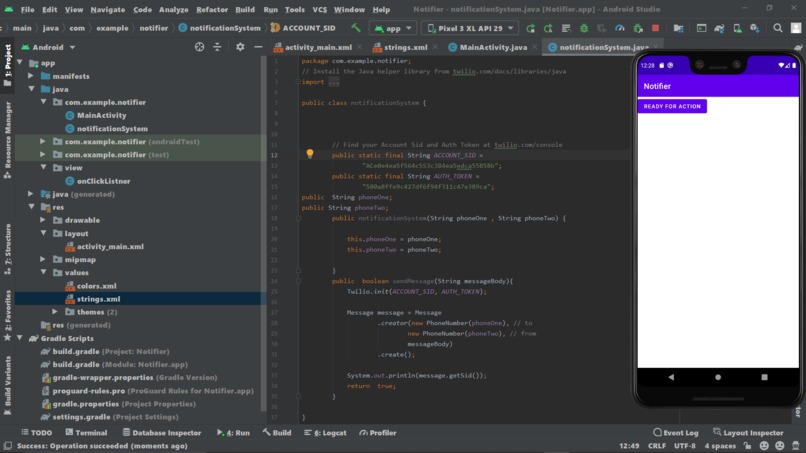This screenshot has height=453, width=806.
Task: Click the sad face feedback icon in status bar
Action: (x=780, y=446)
